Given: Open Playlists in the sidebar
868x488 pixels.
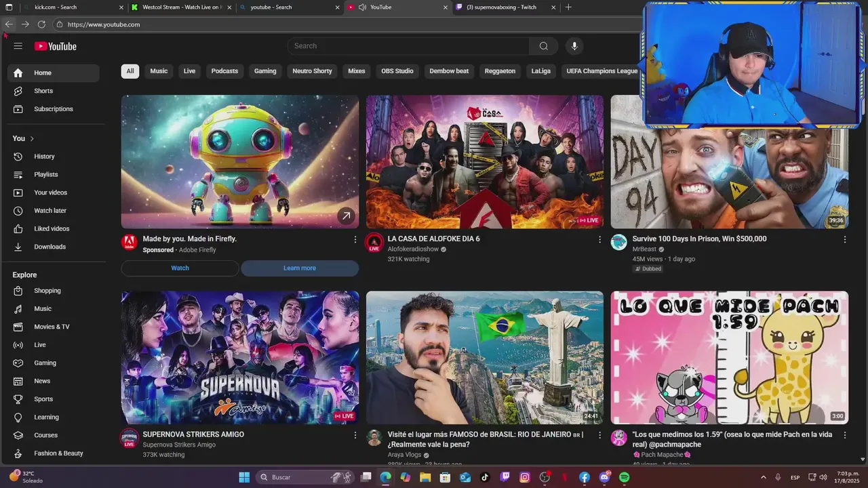Looking at the screenshot, I should point(54,174).
